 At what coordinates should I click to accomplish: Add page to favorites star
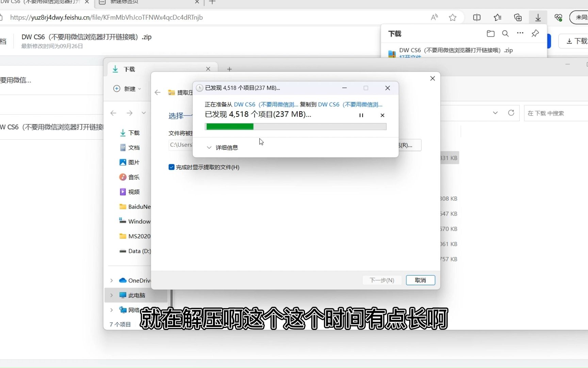[x=453, y=17]
